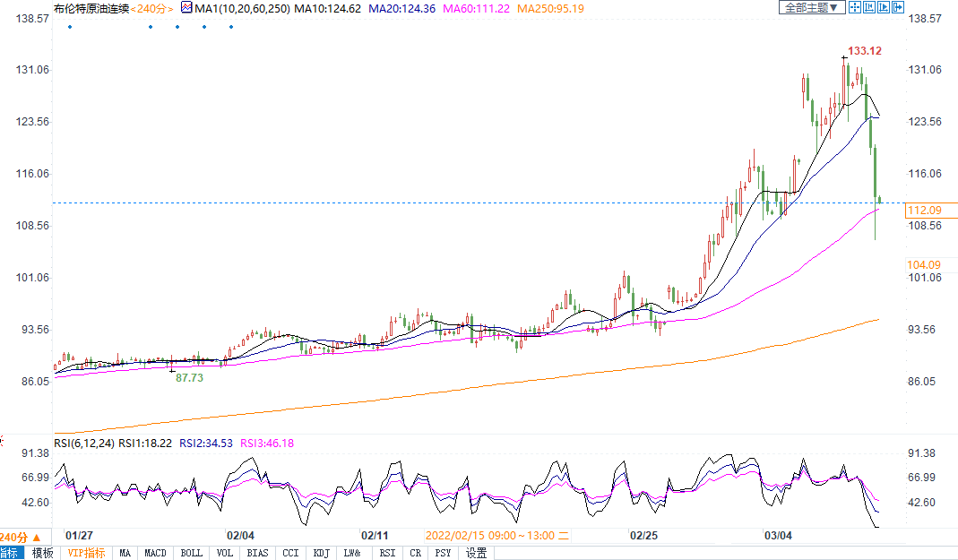
Task: Select the KDJ indicator
Action: pos(321,553)
